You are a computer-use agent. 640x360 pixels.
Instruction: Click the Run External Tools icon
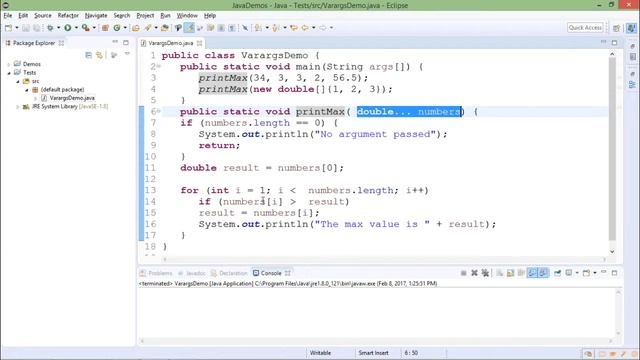click(x=85, y=28)
